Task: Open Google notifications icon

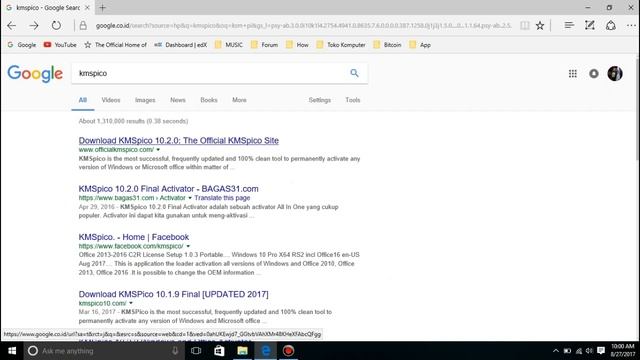Action: [594, 73]
